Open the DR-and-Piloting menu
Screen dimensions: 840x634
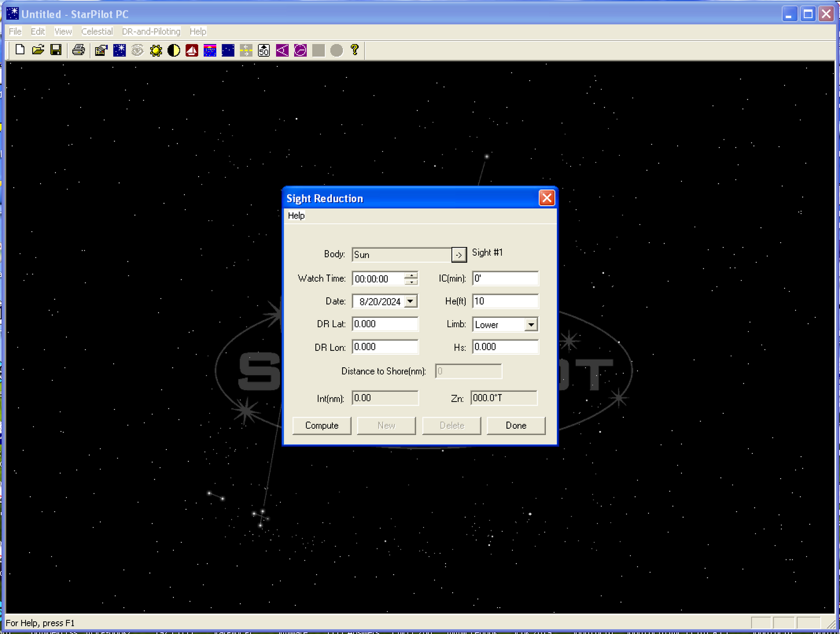coord(151,31)
